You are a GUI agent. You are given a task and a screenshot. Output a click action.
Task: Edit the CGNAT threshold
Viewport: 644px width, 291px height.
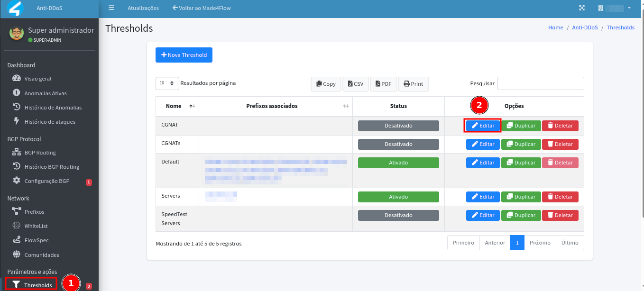pos(483,126)
